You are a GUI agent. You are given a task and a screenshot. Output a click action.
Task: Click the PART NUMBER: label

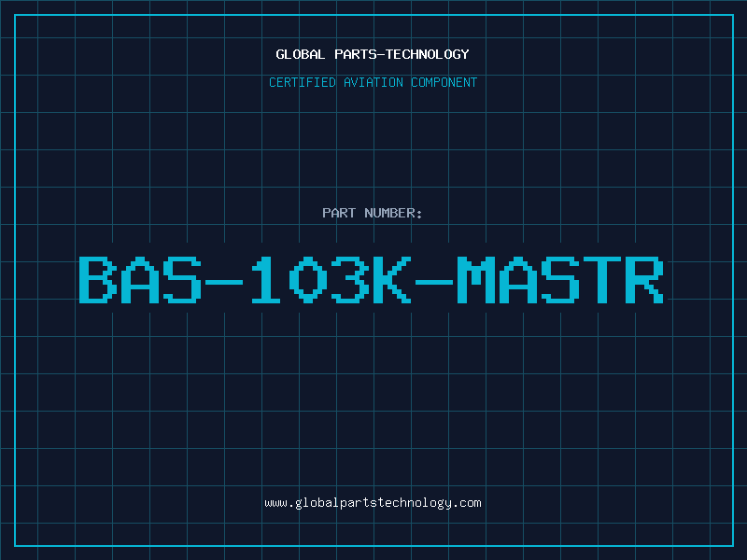(x=373, y=213)
